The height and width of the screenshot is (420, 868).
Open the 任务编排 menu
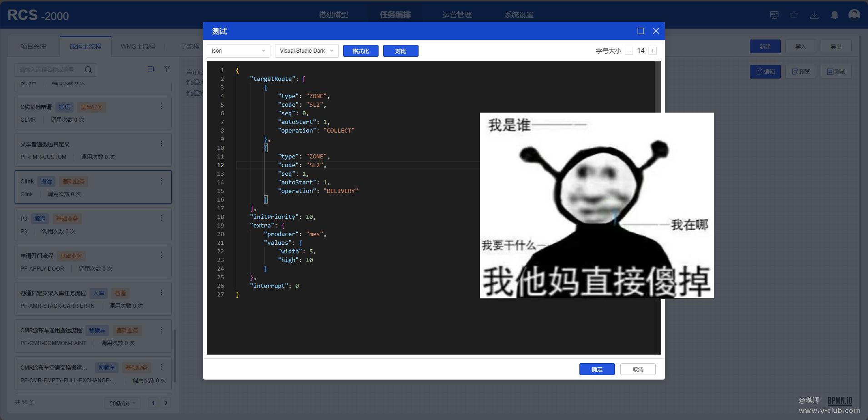click(395, 15)
